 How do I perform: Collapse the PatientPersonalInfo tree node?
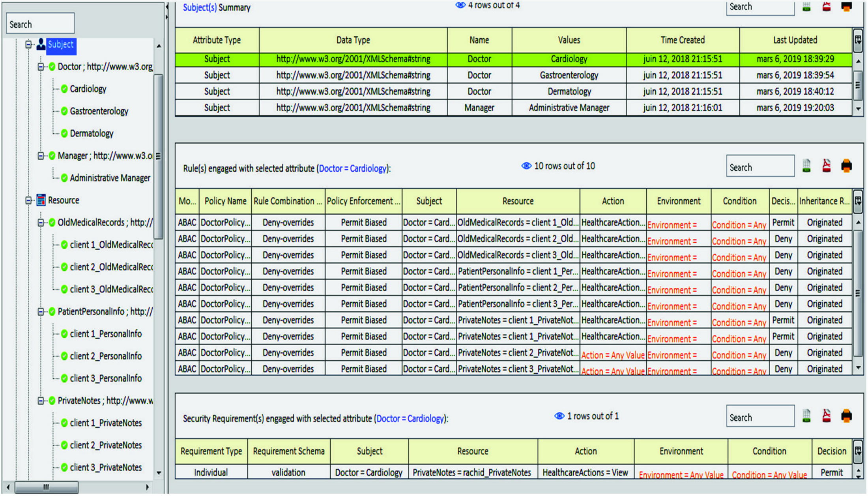coord(41,312)
